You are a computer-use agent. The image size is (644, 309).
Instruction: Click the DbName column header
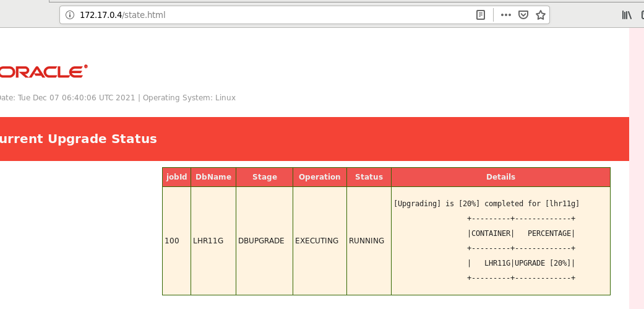pos(213,177)
